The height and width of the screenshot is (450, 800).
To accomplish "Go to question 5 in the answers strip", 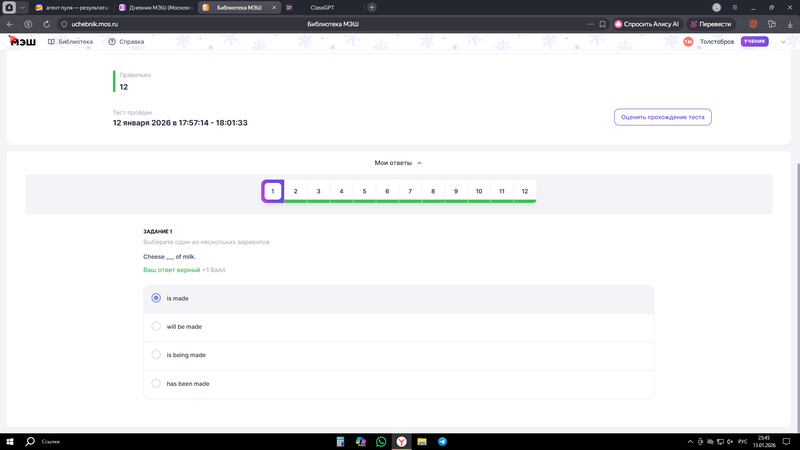I will tap(364, 191).
